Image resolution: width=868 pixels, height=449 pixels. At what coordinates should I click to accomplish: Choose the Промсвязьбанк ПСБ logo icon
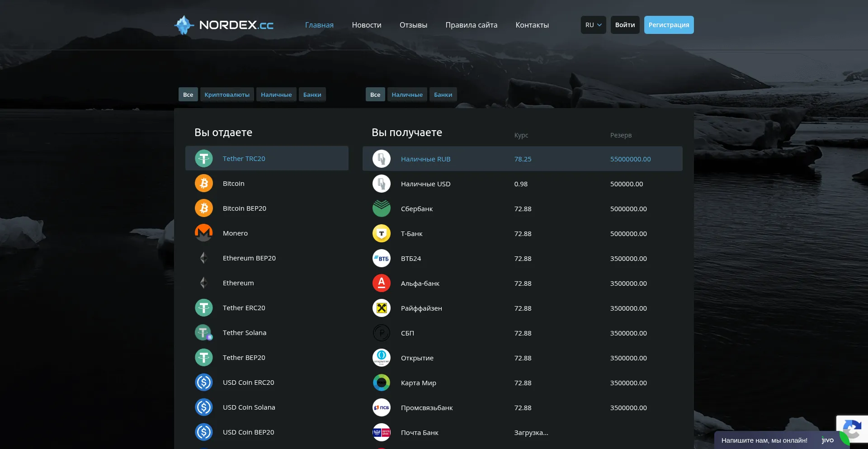382,408
